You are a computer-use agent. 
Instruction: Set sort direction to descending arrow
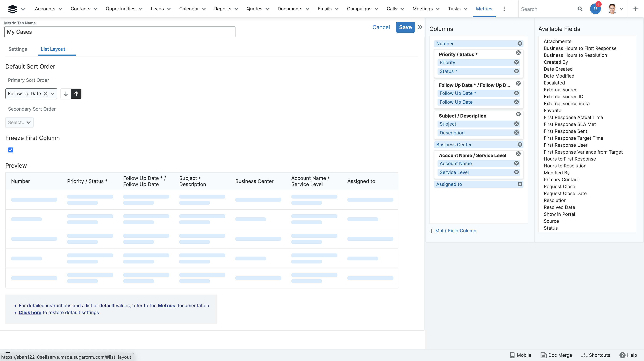point(66,94)
